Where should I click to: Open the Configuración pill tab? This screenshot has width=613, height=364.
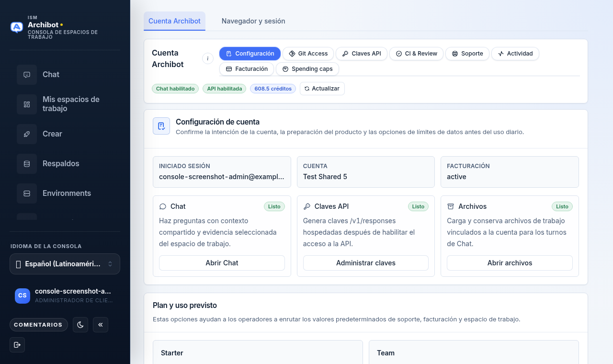250,54
